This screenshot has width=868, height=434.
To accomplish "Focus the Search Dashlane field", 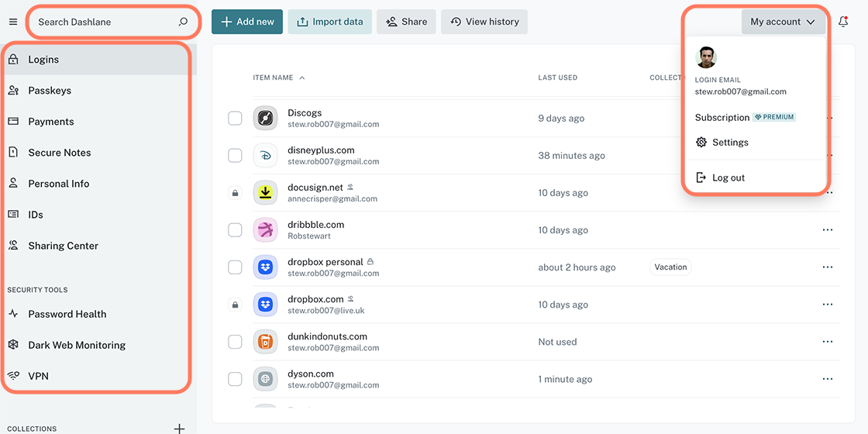I will [101, 22].
